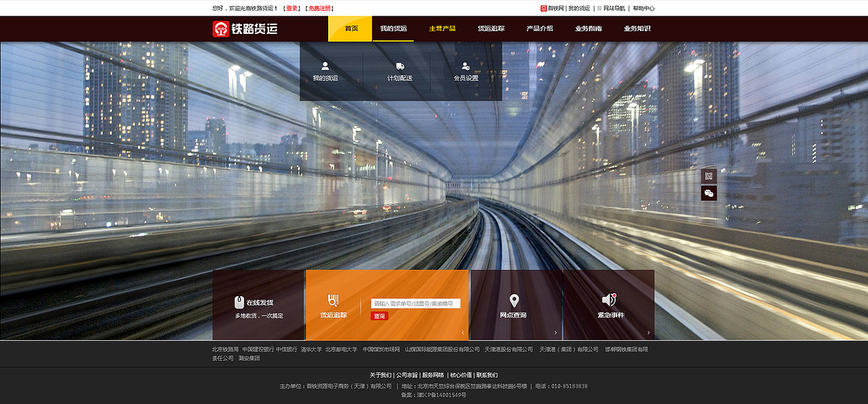Click the speaker icon for 紧急事件

click(x=609, y=300)
